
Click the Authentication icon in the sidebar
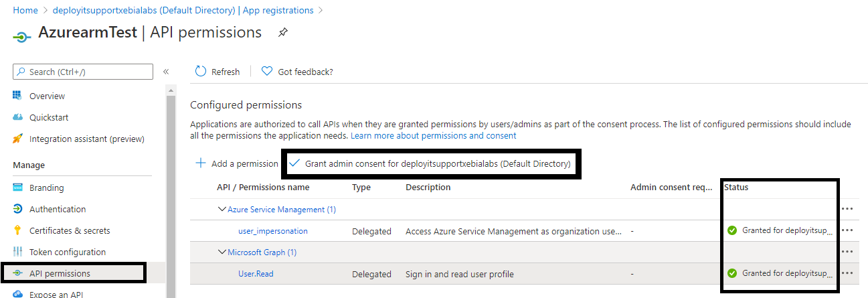(x=18, y=209)
